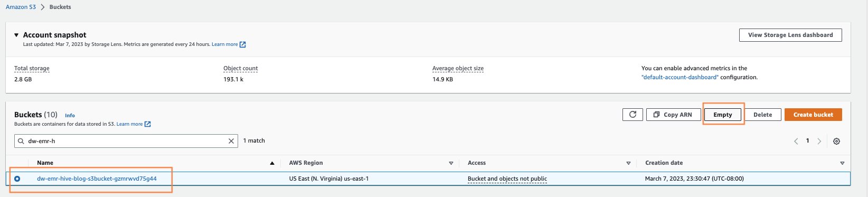Select the dw-emr-hive-blog bucket radio button
Screen dimensions: 868x197
17,179
